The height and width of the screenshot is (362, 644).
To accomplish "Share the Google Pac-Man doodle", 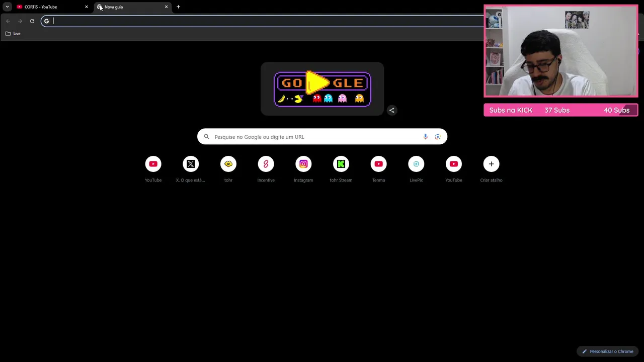I will (392, 110).
